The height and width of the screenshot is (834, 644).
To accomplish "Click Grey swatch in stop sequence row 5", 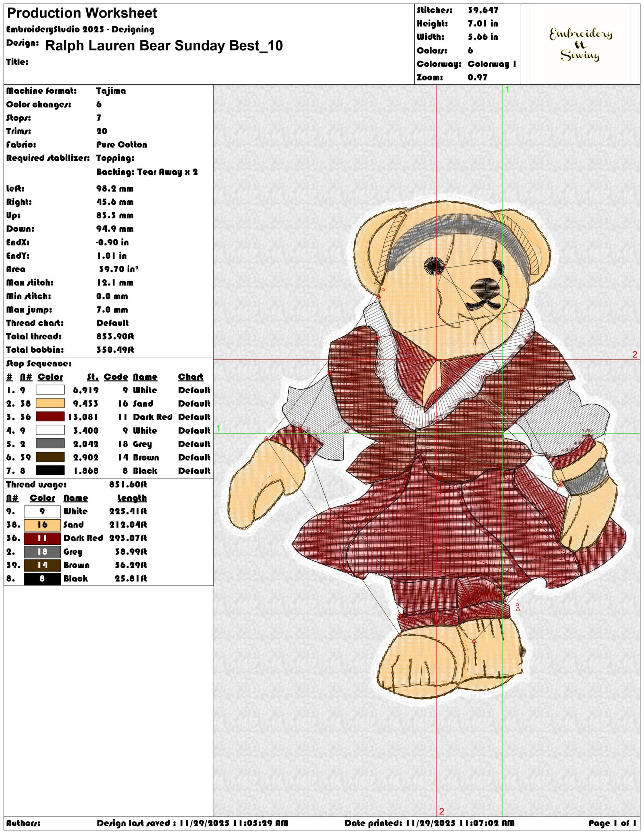I will [50, 444].
